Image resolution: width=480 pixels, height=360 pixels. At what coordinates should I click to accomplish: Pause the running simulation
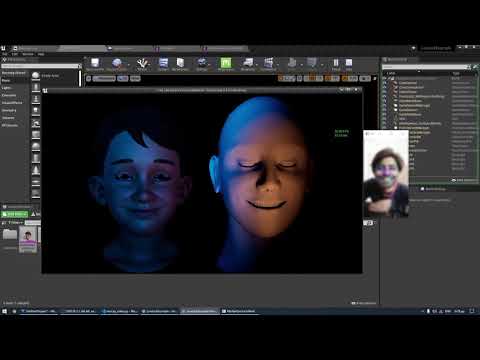(x=336, y=64)
